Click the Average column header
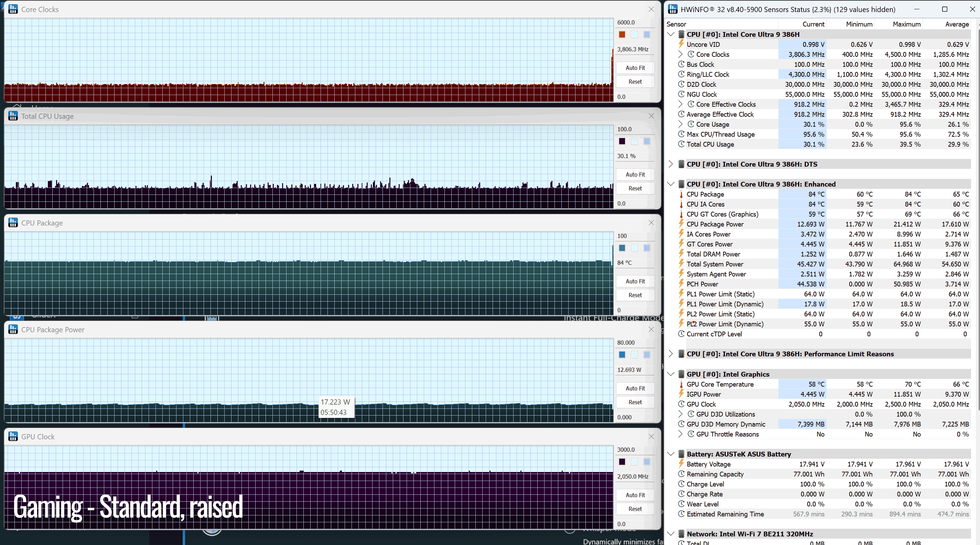 (947, 24)
